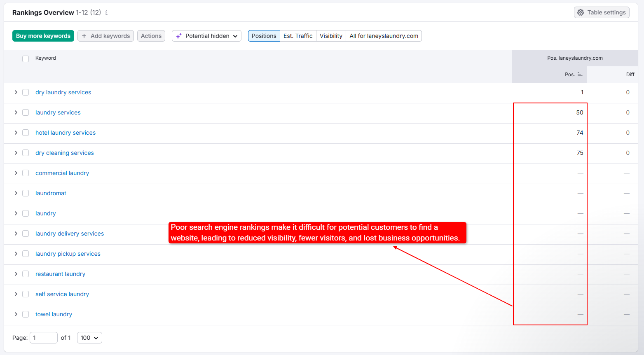This screenshot has height=355, width=644.
Task: Expand the commercial laundry row details
Action: point(16,173)
